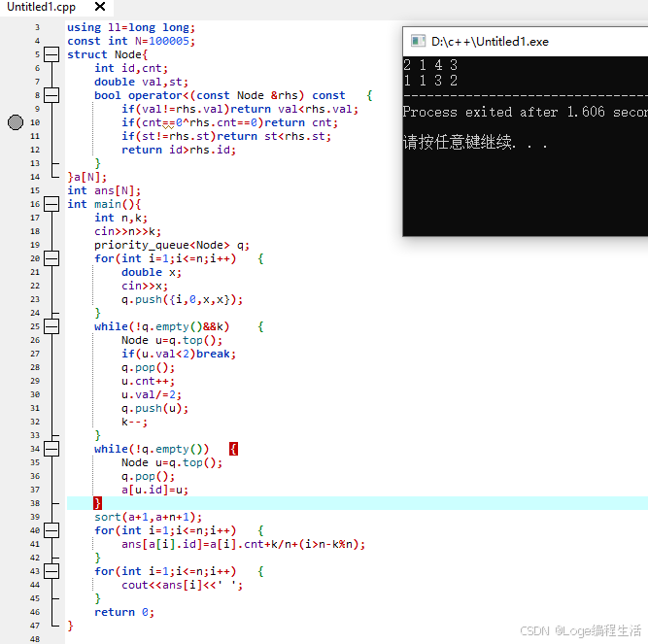Click the 'ans[a[i].id]=a[i].cnt+k/n+(i>n-k%n);' line
The height and width of the screenshot is (644, 648).
tap(243, 545)
